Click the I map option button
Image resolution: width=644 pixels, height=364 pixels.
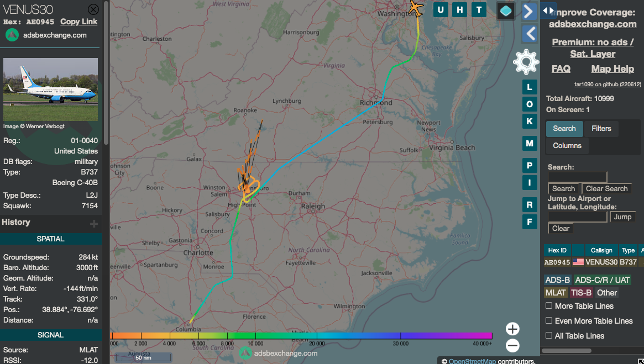point(530,183)
